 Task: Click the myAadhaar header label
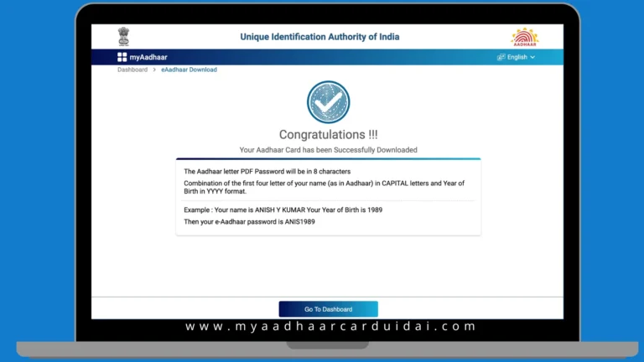[x=148, y=57]
